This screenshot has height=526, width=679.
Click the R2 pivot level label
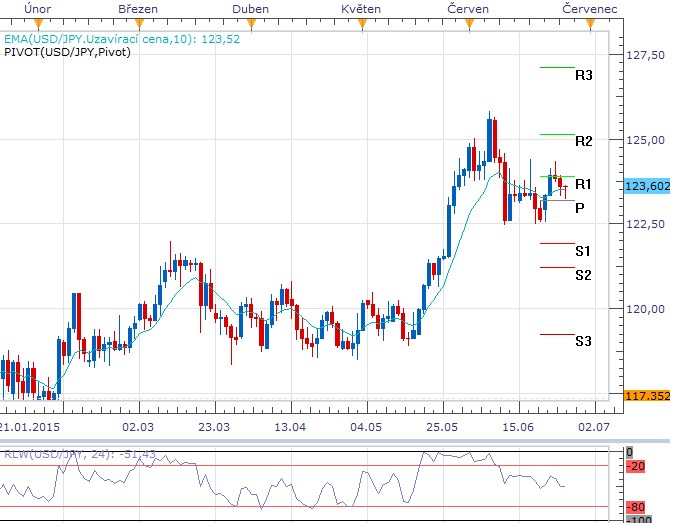coord(583,141)
